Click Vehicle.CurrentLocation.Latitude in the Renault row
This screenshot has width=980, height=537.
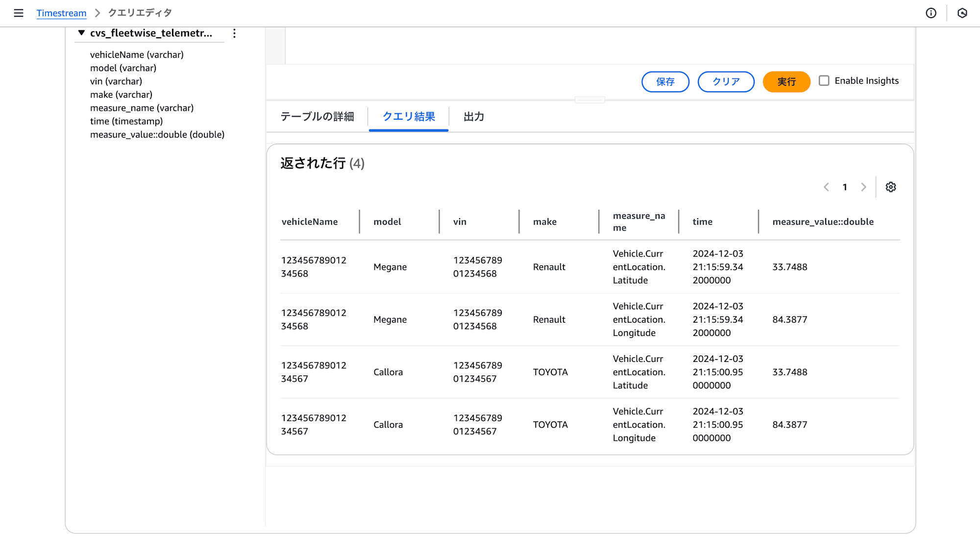pyautogui.click(x=639, y=267)
